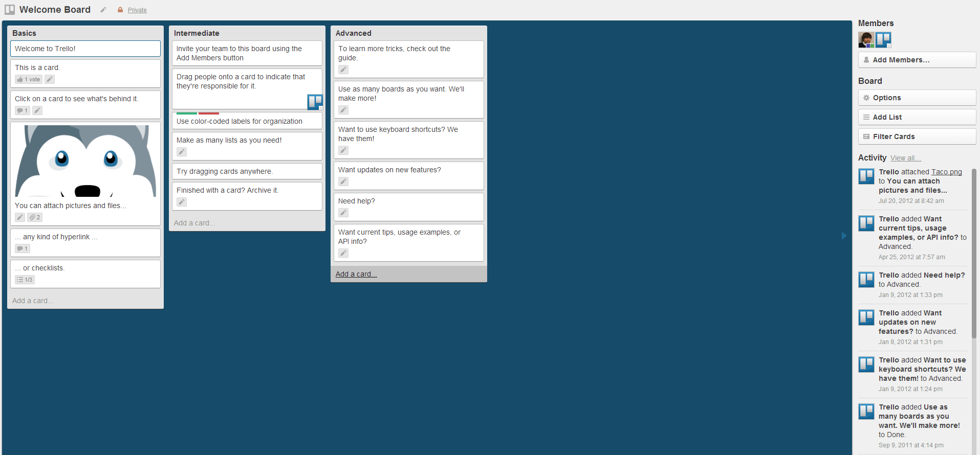The width and height of the screenshot is (980, 455).
Task: Click the Add List button
Action: pyautogui.click(x=917, y=117)
